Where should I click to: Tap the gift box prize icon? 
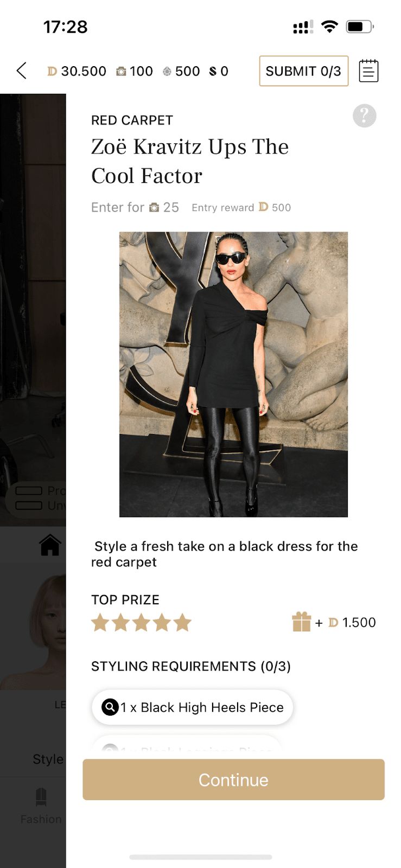pyautogui.click(x=302, y=622)
